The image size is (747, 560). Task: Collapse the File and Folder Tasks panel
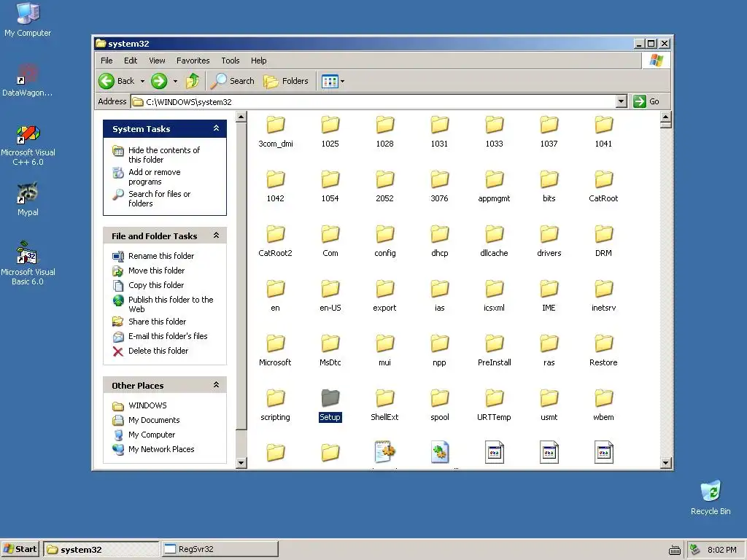click(216, 236)
